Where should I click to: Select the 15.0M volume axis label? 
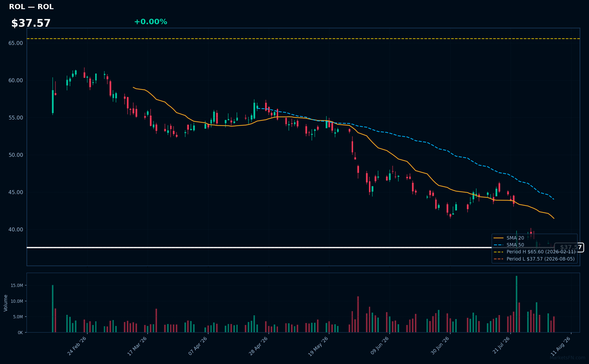[17, 285]
